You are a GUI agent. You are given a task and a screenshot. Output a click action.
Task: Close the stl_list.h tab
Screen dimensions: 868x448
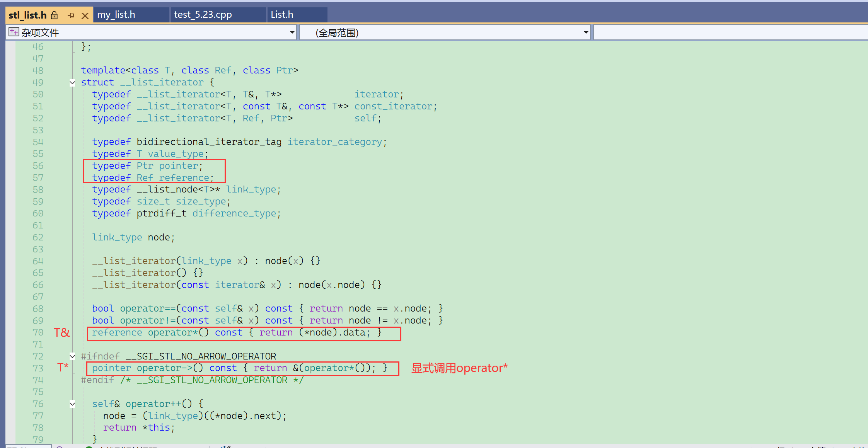pyautogui.click(x=85, y=15)
